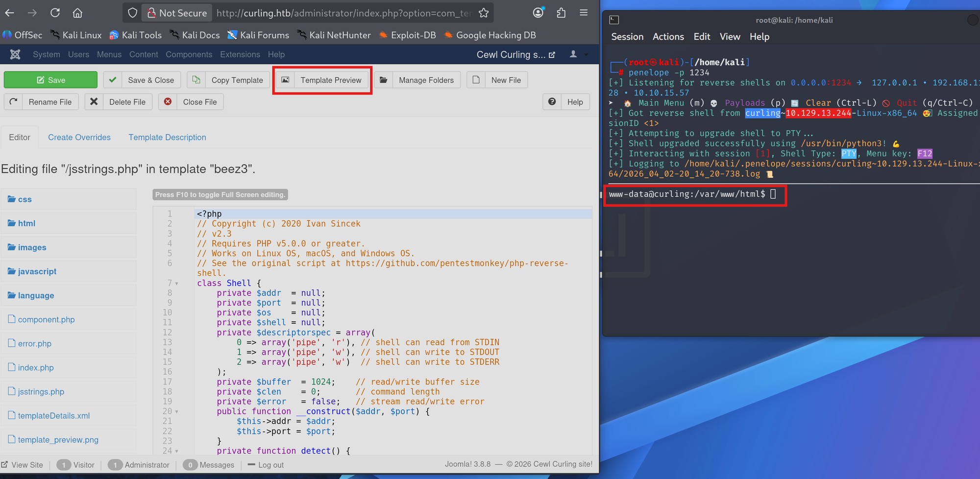Select the Editor tab
This screenshot has width=980, height=479.
[20, 137]
